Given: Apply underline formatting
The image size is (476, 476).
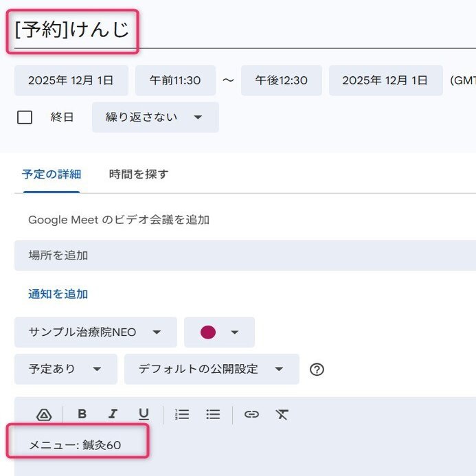Looking at the screenshot, I should click(x=144, y=414).
